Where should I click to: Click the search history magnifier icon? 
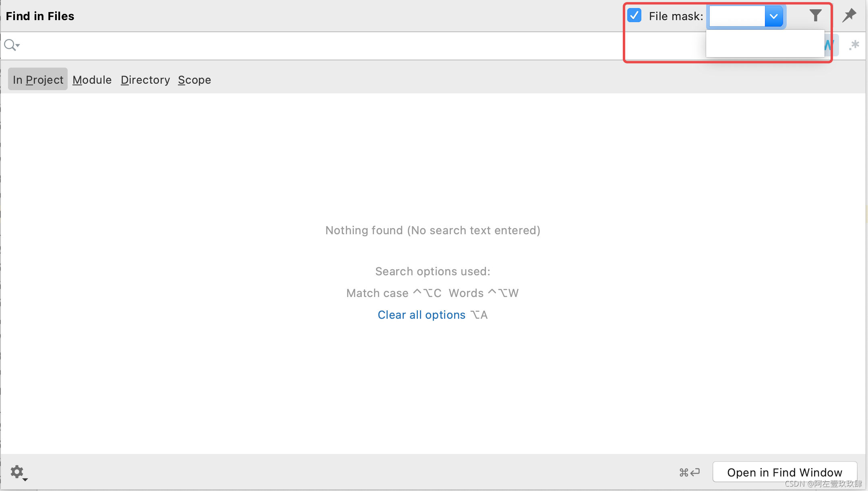pos(11,45)
